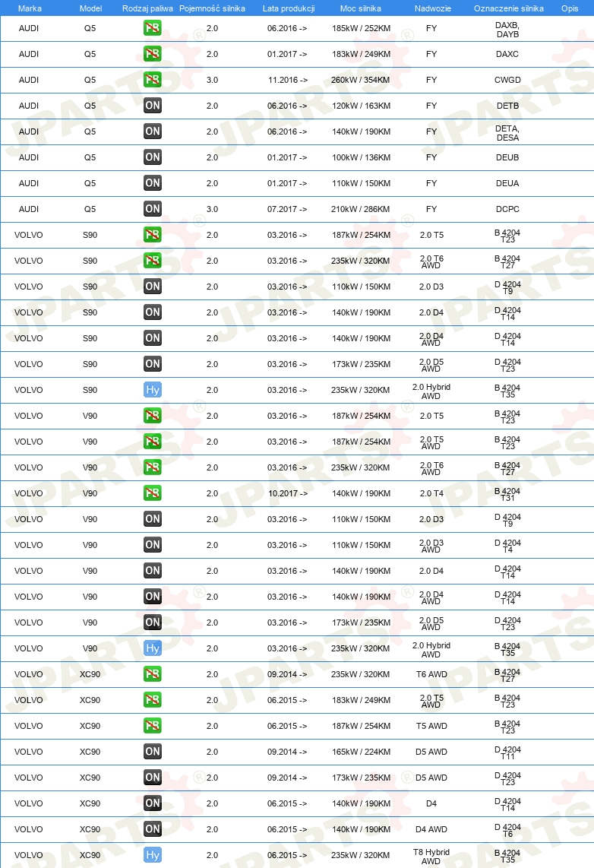Click the diesel ON icon in the Audi Q5 DEUB row
594x868 pixels.
(153, 157)
